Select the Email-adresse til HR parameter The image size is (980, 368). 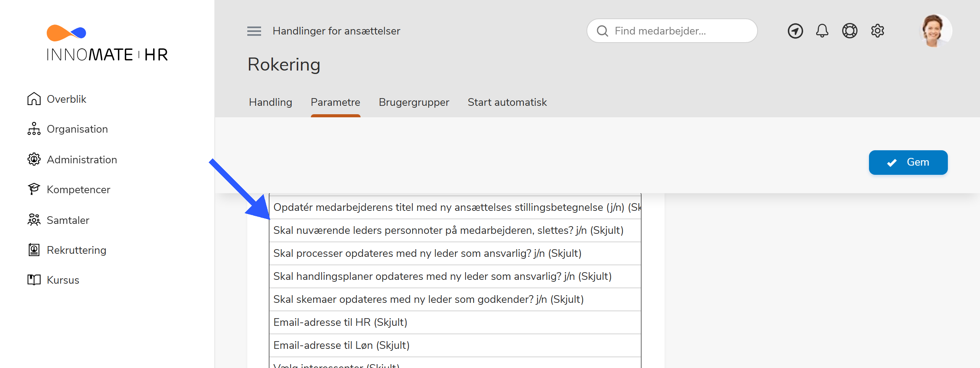pyautogui.click(x=340, y=322)
